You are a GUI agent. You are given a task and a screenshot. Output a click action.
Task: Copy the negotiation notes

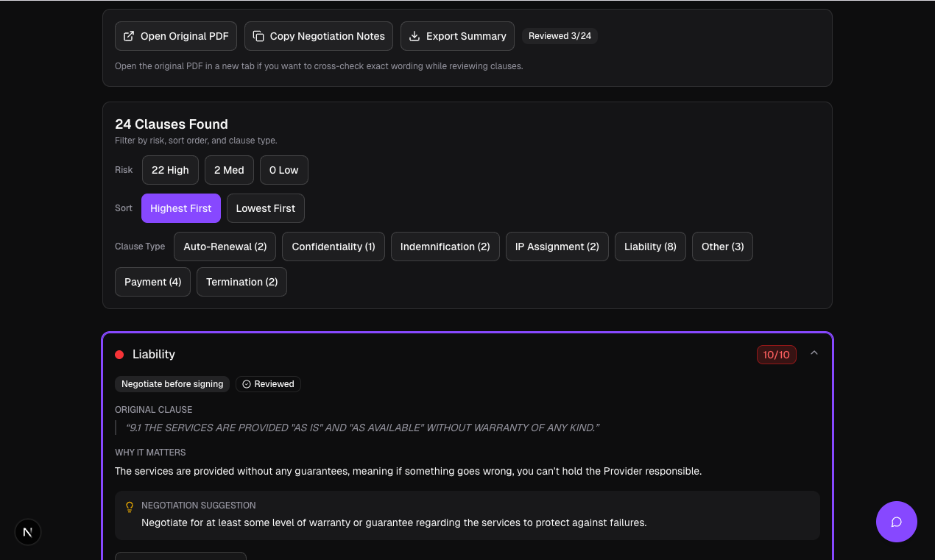coord(318,35)
